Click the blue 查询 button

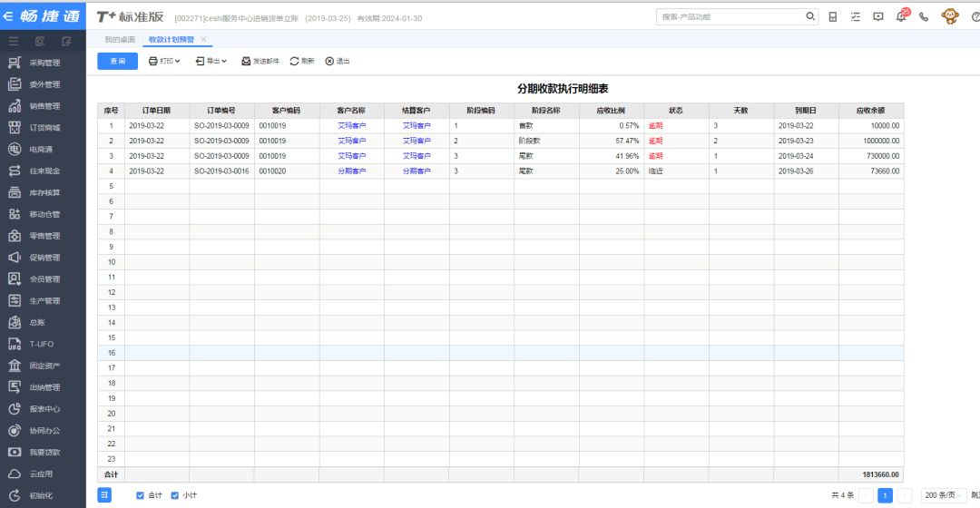117,61
